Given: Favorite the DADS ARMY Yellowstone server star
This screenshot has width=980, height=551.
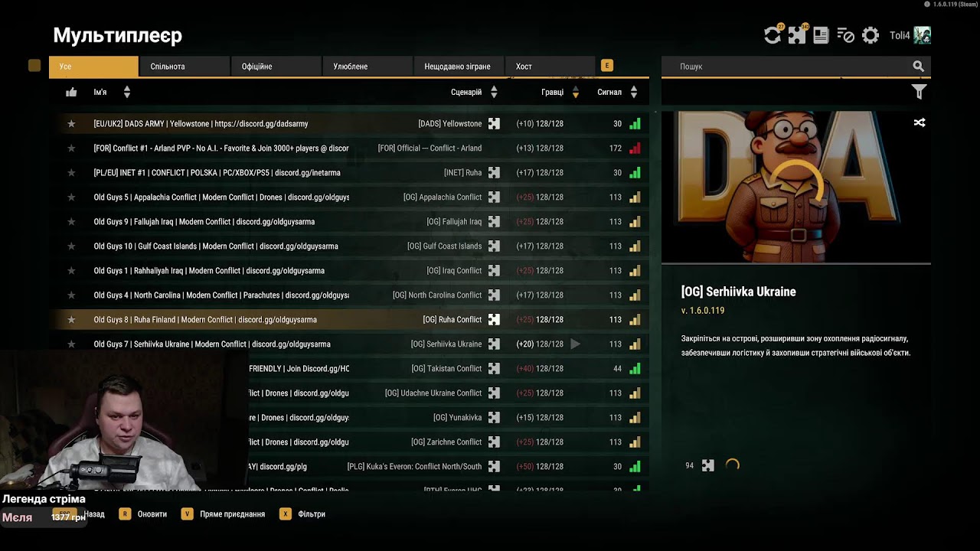Looking at the screenshot, I should (x=71, y=124).
